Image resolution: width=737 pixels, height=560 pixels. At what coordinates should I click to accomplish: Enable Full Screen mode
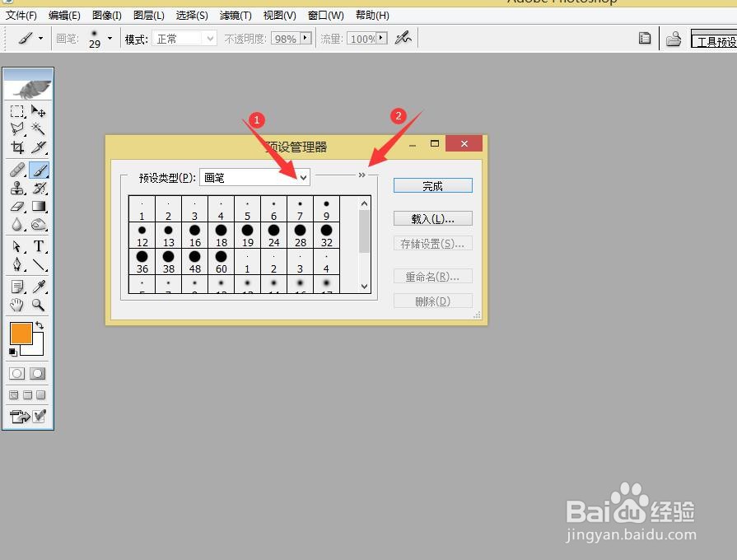pos(41,394)
